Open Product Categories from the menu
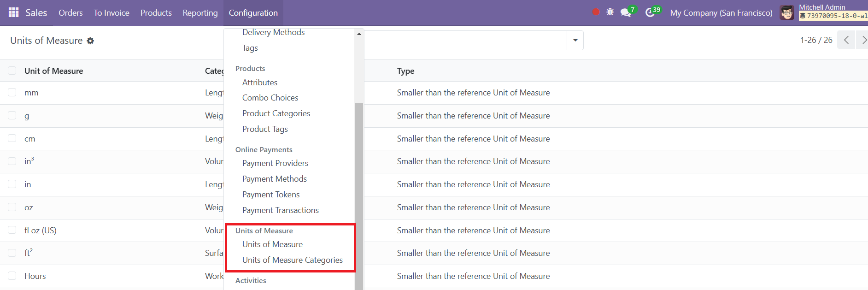 pyautogui.click(x=276, y=113)
